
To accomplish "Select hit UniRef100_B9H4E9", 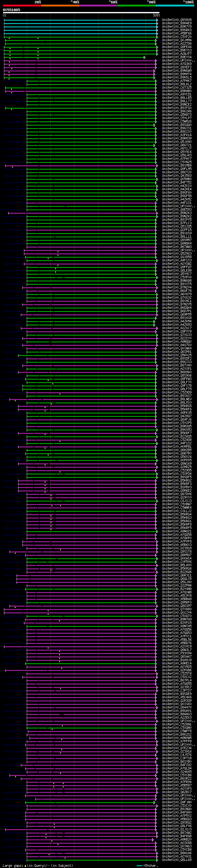I will tap(177, 23).
